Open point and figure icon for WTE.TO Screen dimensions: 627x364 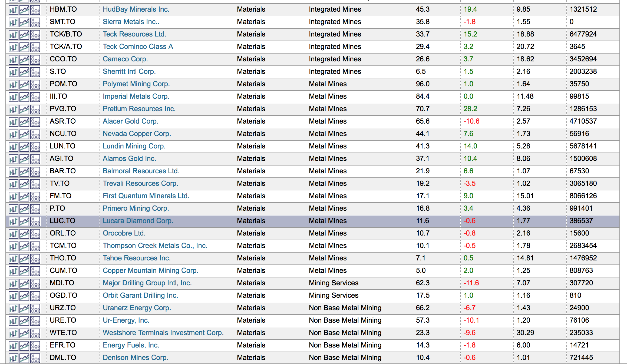pos(35,333)
